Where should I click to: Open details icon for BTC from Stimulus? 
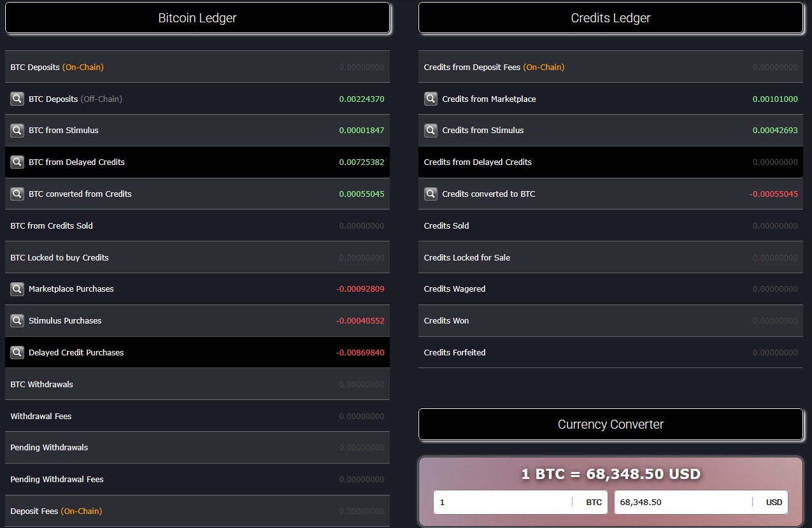(x=17, y=131)
